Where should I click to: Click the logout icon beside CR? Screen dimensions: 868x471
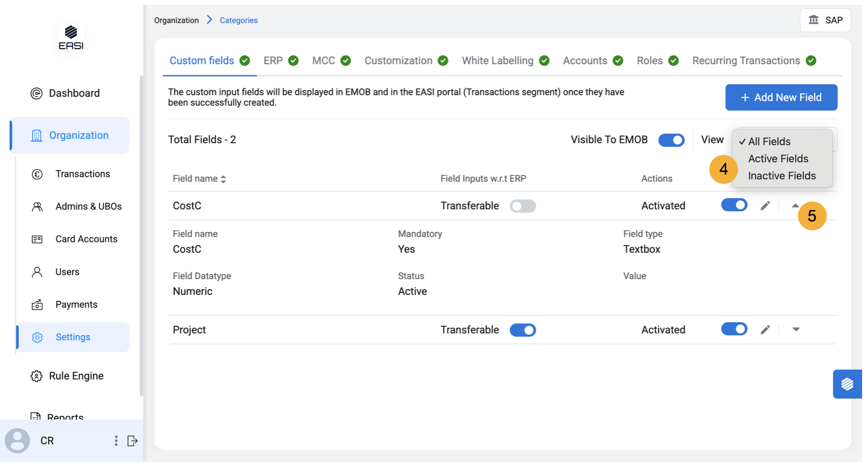pyautogui.click(x=132, y=441)
